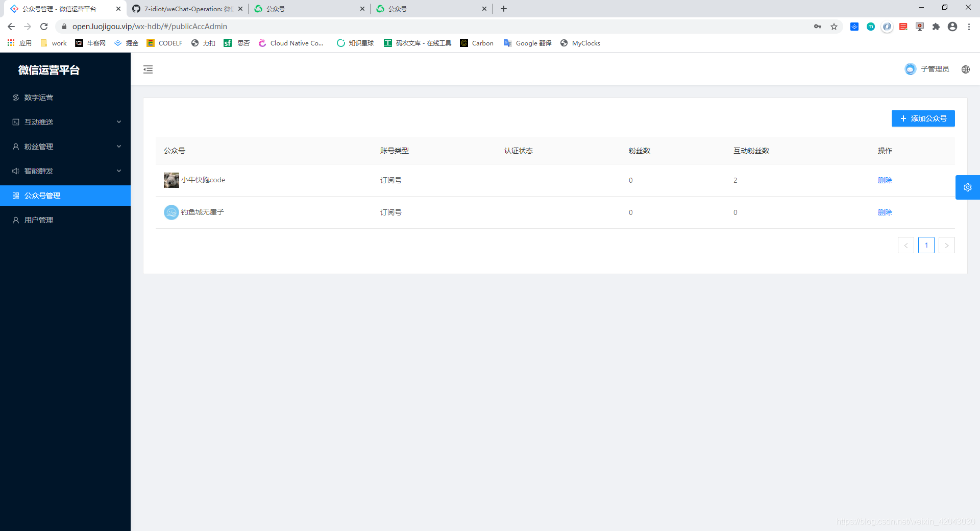Click the address bar URL field
This screenshot has height=531, width=980.
point(434,27)
